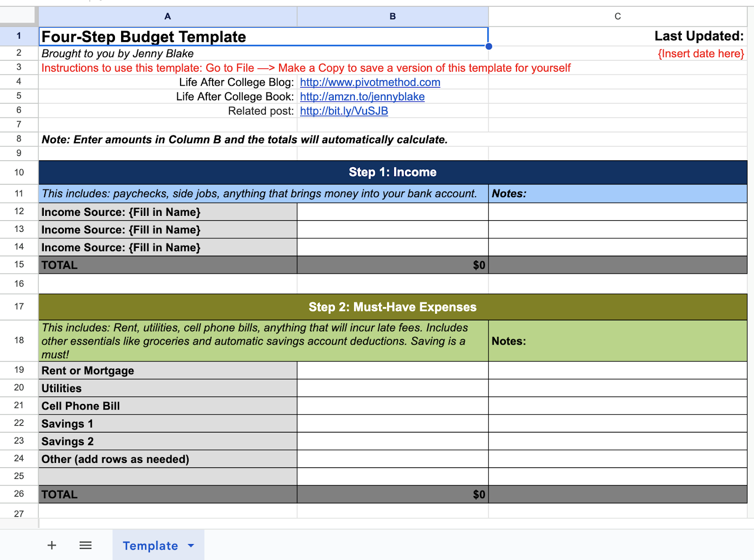
Task: Select the Notes cell beside income instructions
Action: (x=617, y=193)
